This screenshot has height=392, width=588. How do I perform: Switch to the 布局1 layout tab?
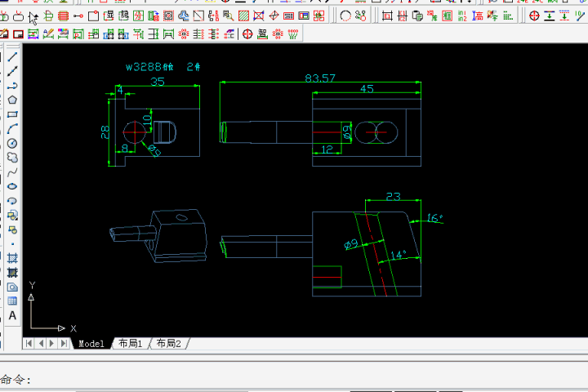(x=130, y=344)
